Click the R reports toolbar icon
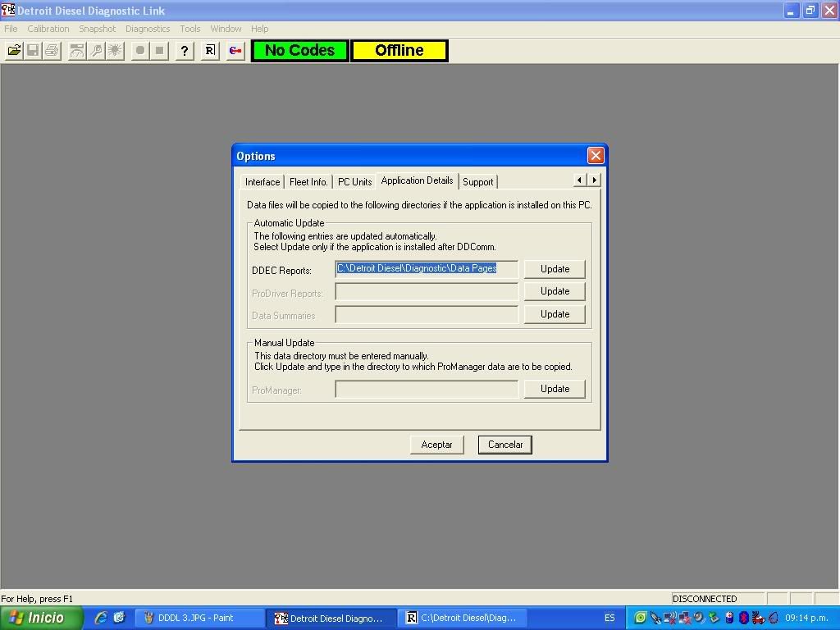The height and width of the screenshot is (630, 840). pyautogui.click(x=210, y=50)
